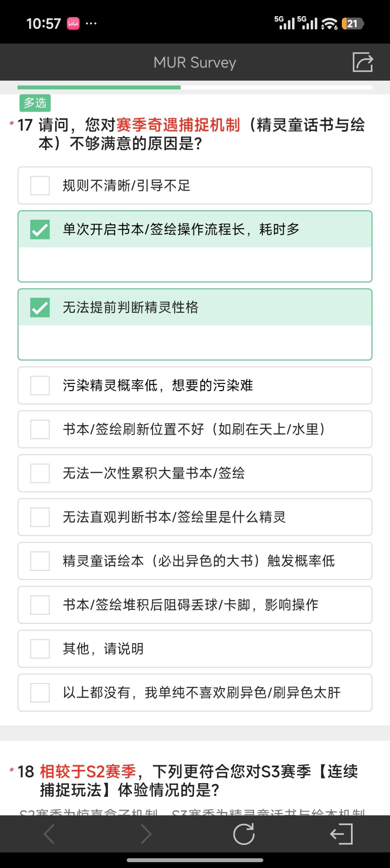
Task: Tap the WiFi status icon
Action: pos(329,24)
